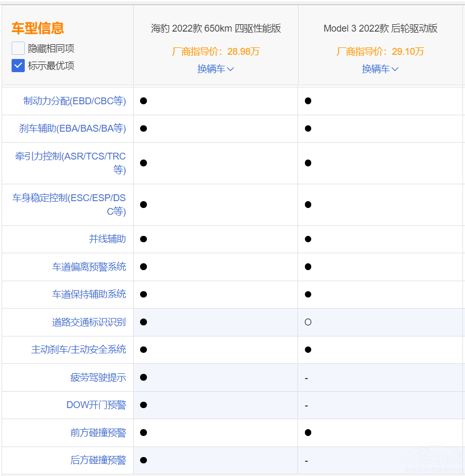Click the 海豹 2022款 650km 四驱性能版 header
The height and width of the screenshot is (476, 465).
[x=215, y=28]
